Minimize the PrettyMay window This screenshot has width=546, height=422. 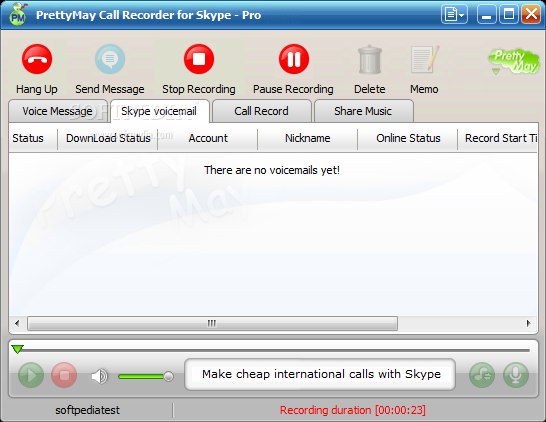486,15
